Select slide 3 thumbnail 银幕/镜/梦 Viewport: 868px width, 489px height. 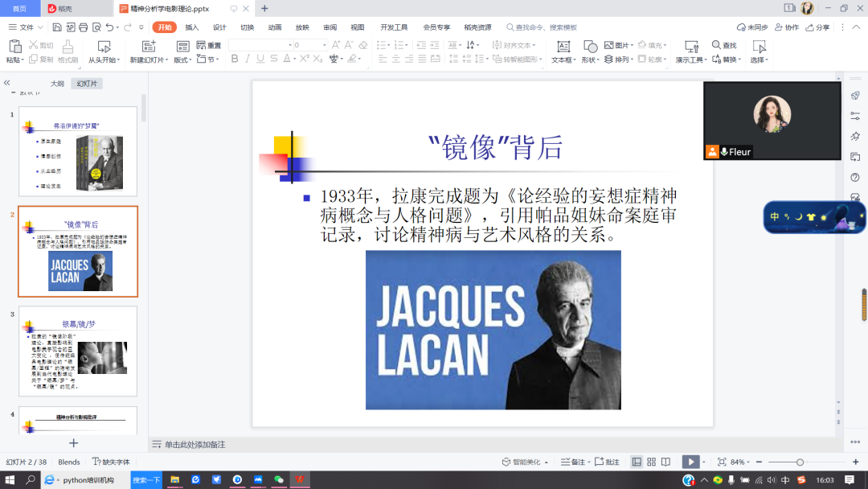coord(78,351)
